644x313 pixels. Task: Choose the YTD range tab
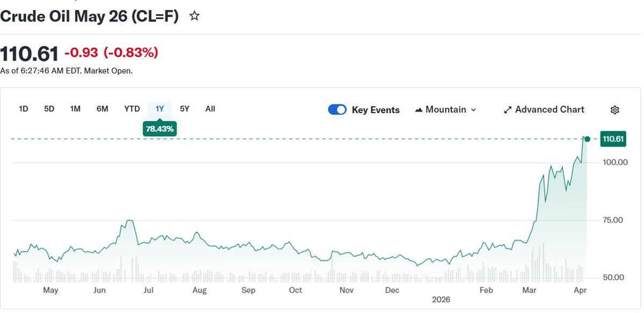(x=132, y=109)
